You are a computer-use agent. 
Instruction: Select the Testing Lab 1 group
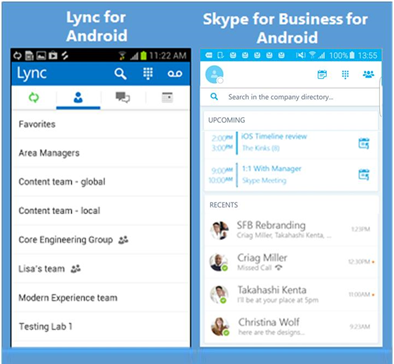coord(101,326)
